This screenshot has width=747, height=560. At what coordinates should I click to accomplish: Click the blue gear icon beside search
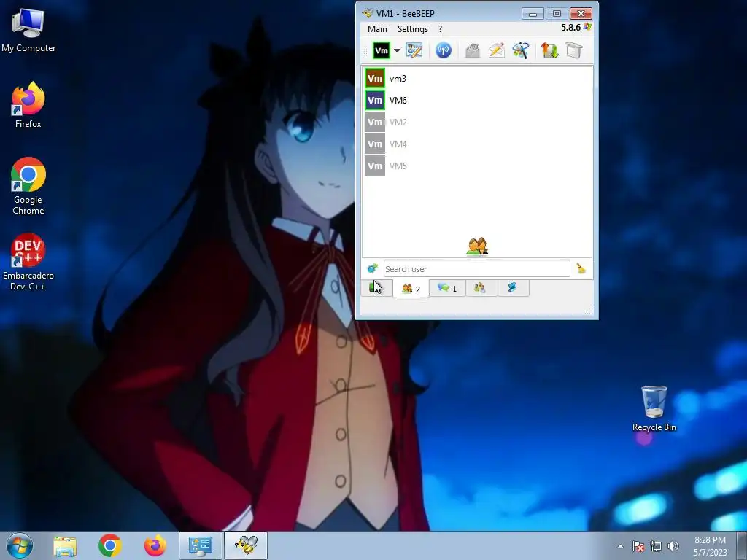[372, 268]
